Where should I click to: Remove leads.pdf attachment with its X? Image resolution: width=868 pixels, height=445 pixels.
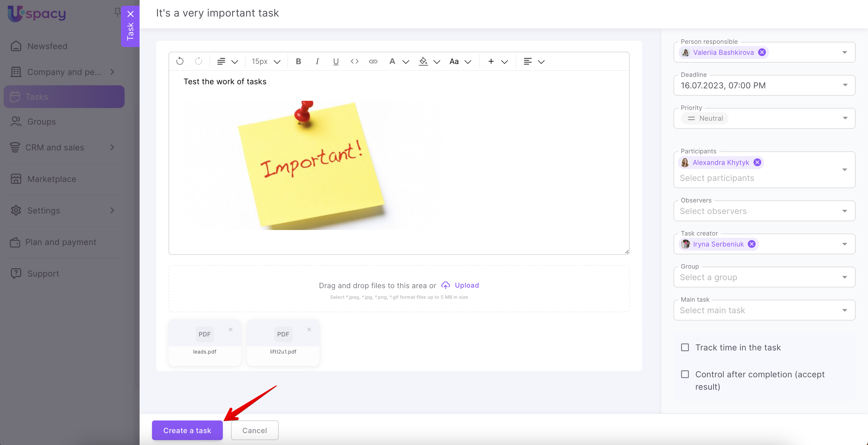pyautogui.click(x=231, y=329)
